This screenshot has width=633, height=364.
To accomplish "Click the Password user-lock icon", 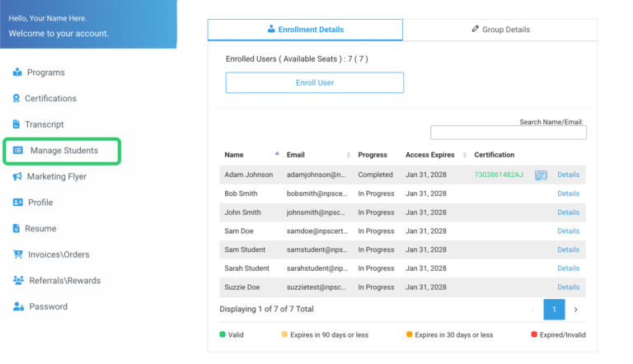I will coord(18,306).
